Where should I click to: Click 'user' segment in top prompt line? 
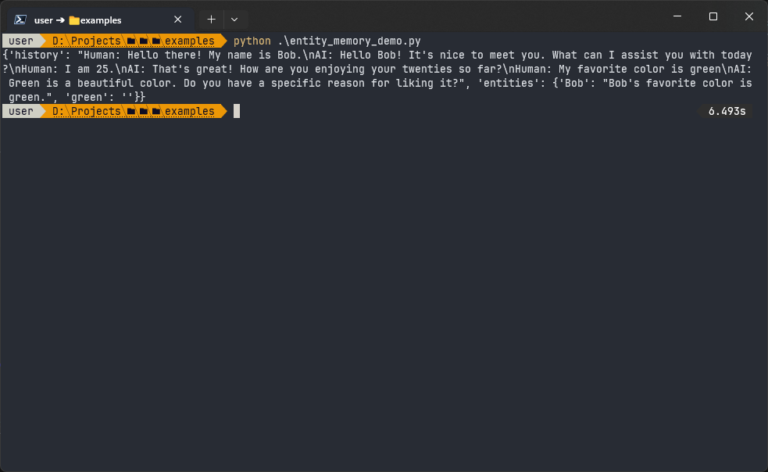pyautogui.click(x=21, y=41)
